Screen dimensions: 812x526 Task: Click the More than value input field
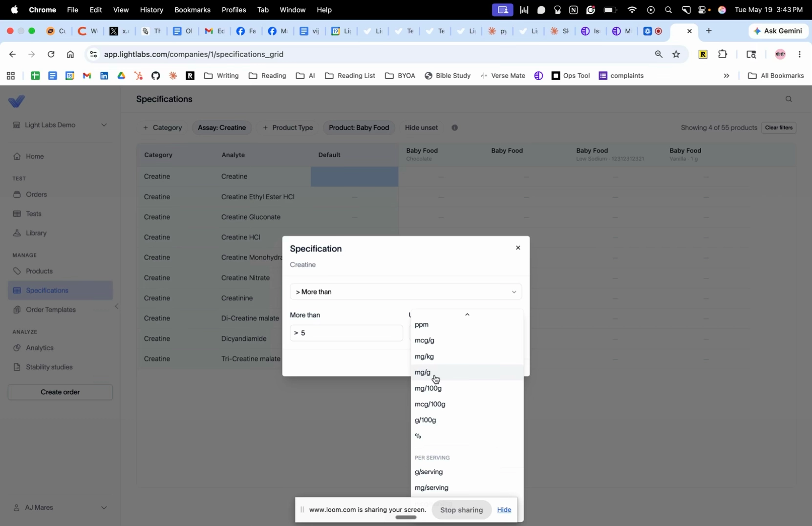tap(346, 333)
